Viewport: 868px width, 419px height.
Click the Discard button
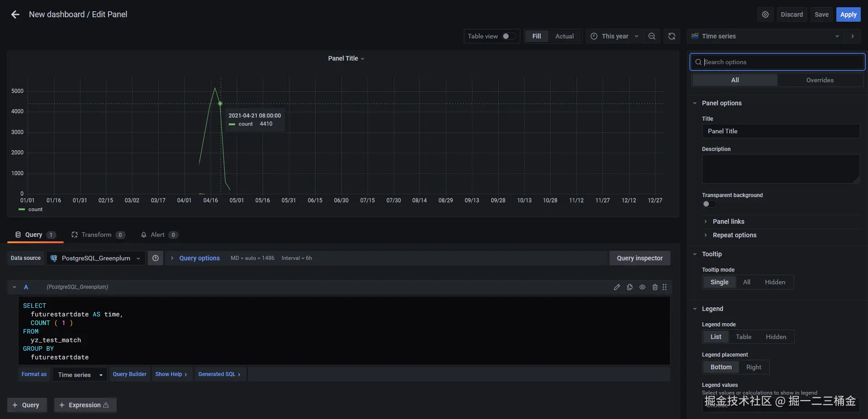click(x=792, y=14)
